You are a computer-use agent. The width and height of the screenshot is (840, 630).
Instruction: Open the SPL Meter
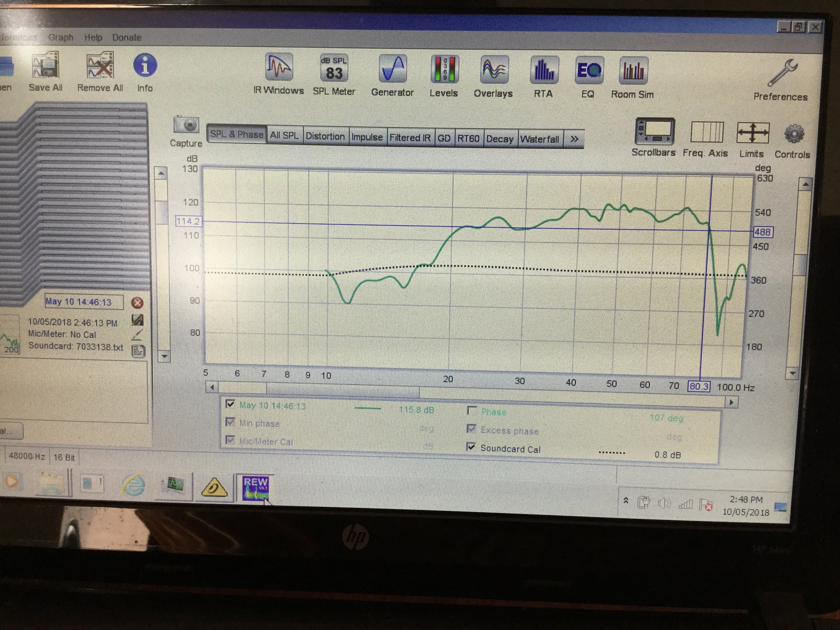(x=334, y=68)
